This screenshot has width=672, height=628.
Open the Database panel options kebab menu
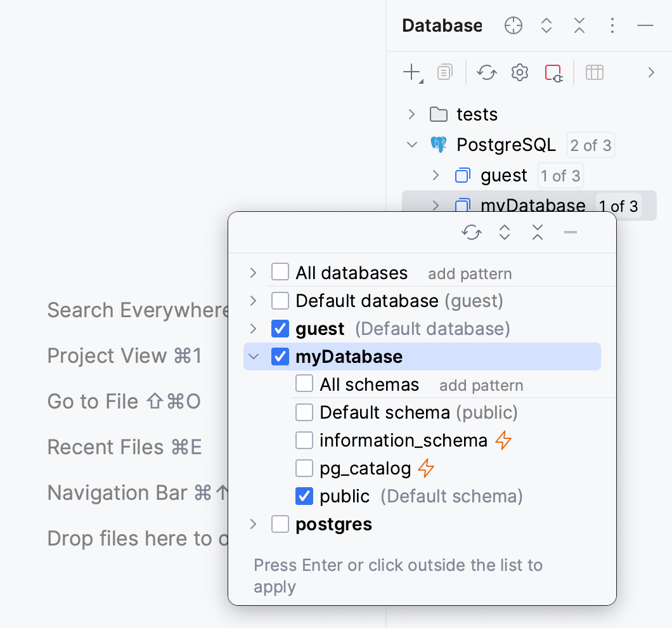tap(612, 25)
